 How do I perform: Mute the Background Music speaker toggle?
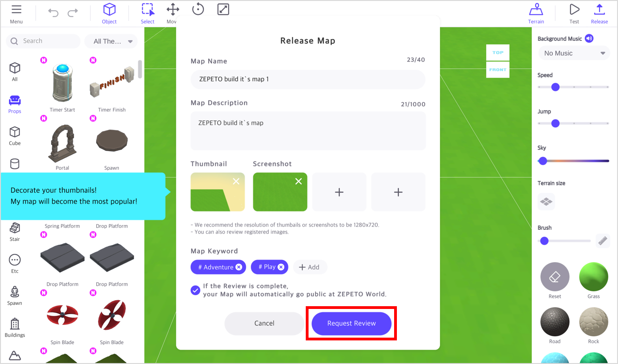coord(589,38)
